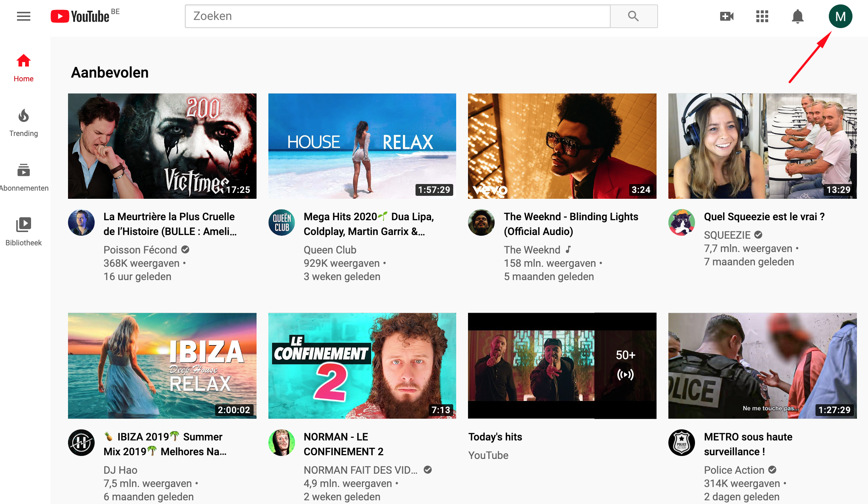This screenshot has width=868, height=504.
Task: Click the Poisson Fécond channel name
Action: [x=140, y=250]
